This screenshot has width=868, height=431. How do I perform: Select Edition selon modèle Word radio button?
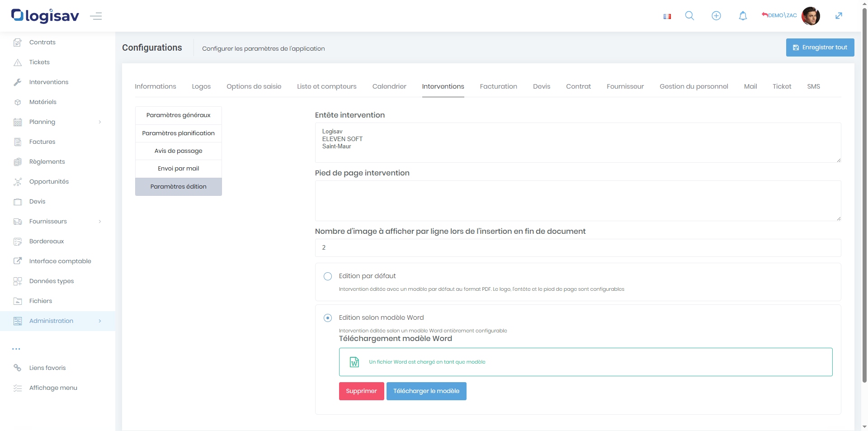pos(328,318)
